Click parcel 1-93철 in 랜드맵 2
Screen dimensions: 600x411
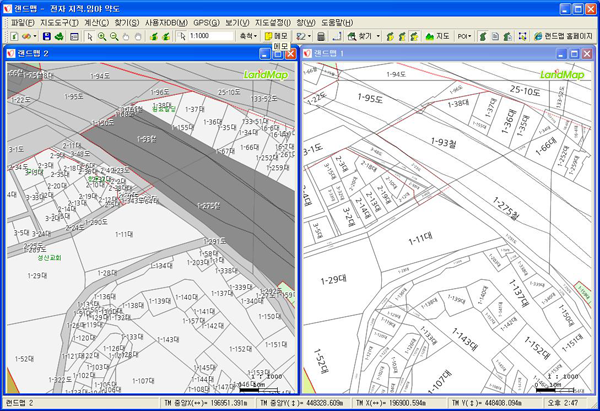click(x=147, y=139)
